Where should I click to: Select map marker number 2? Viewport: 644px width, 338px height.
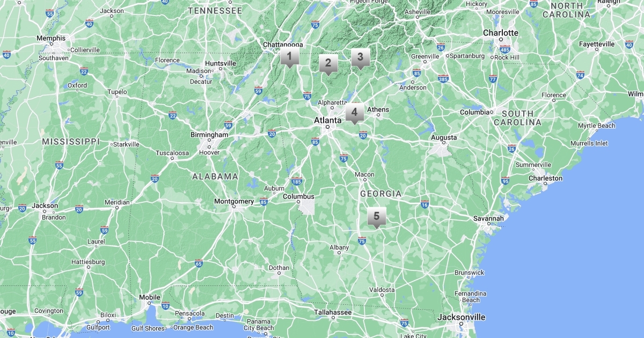pyautogui.click(x=328, y=64)
